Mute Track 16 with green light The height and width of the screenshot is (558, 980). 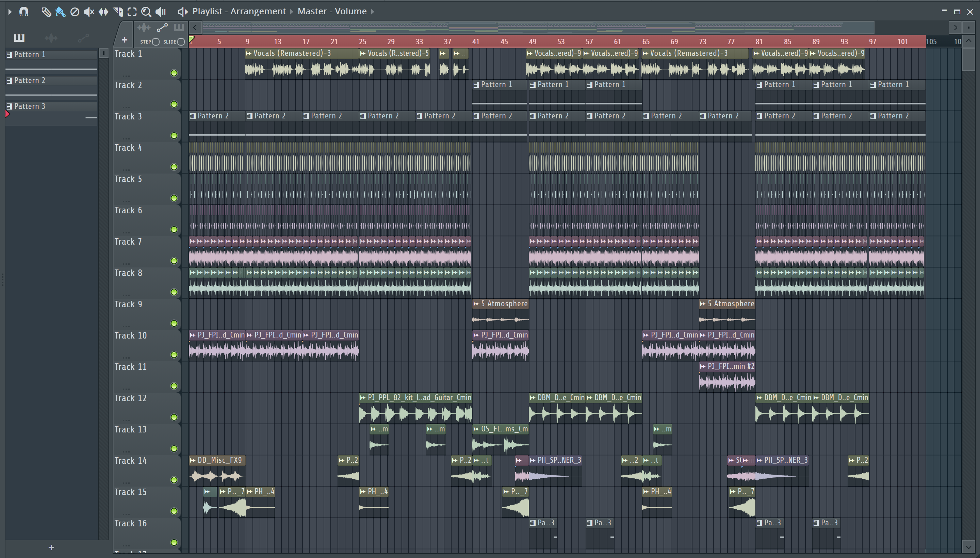click(x=174, y=542)
